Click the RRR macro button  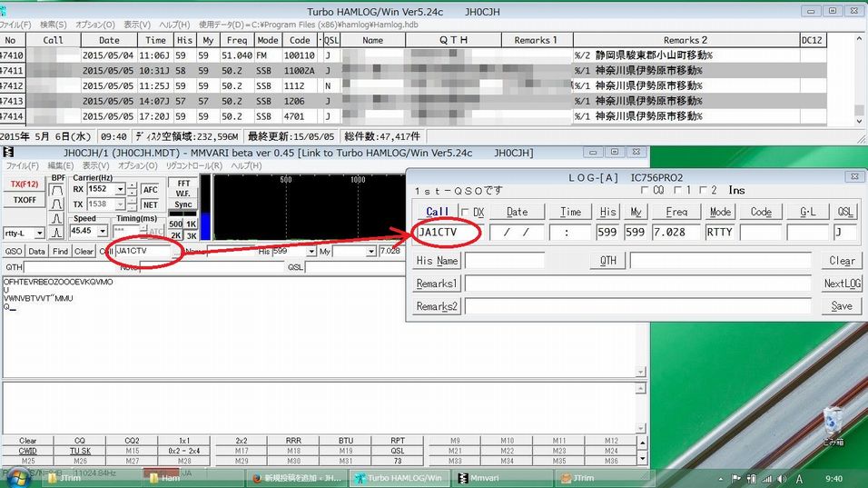tap(293, 441)
